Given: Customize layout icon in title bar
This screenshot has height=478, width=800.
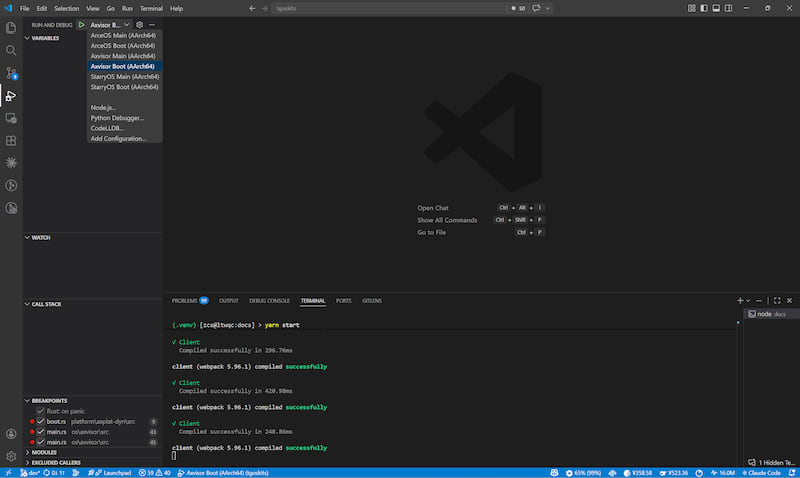Looking at the screenshot, I should (691, 8).
